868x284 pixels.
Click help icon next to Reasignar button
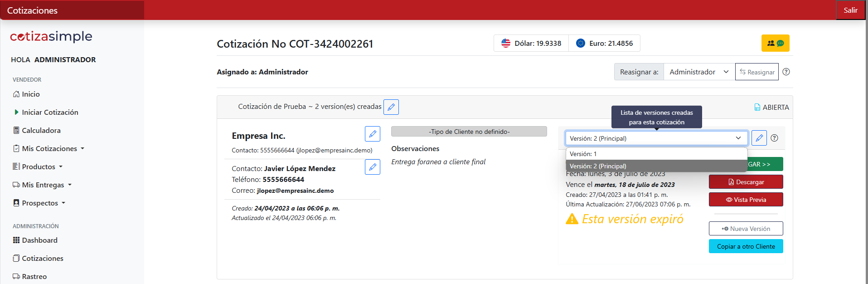[x=786, y=72]
